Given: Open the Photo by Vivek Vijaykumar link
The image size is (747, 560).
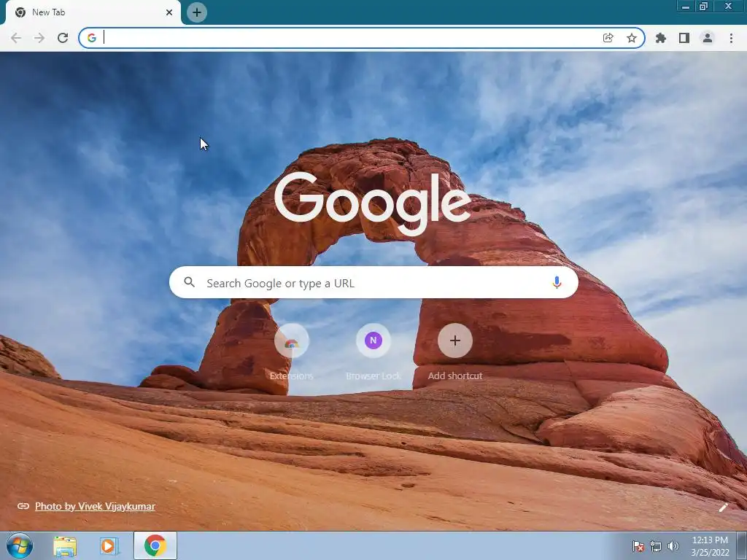Looking at the screenshot, I should 95,506.
